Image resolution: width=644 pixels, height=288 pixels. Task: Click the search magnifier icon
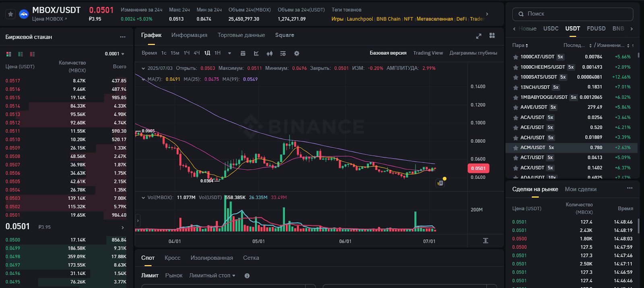tap(521, 14)
